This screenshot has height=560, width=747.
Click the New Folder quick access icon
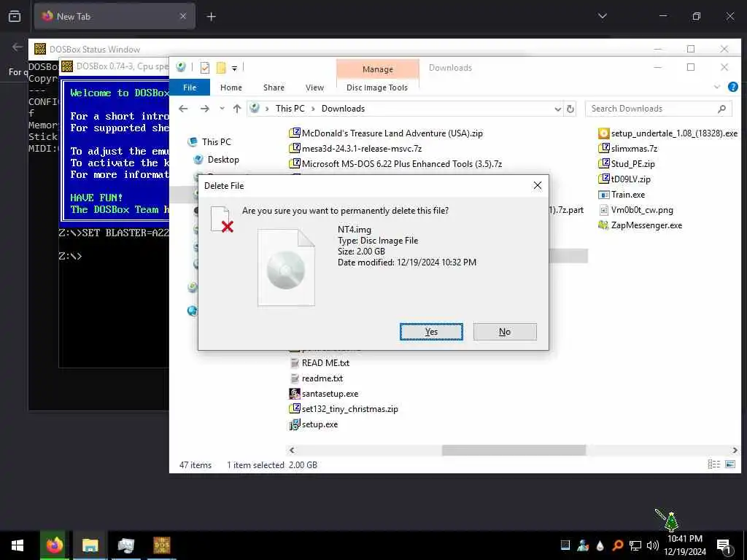coord(221,68)
